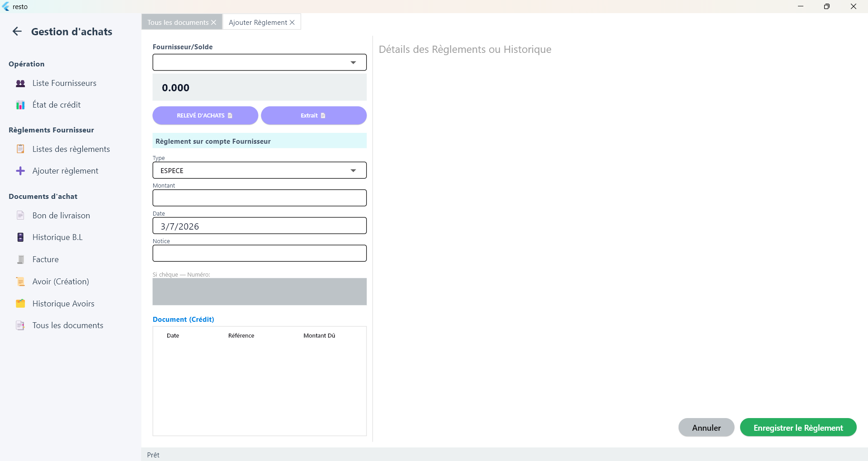This screenshot has width=868, height=461.
Task: Open Facture section
Action: (45, 259)
